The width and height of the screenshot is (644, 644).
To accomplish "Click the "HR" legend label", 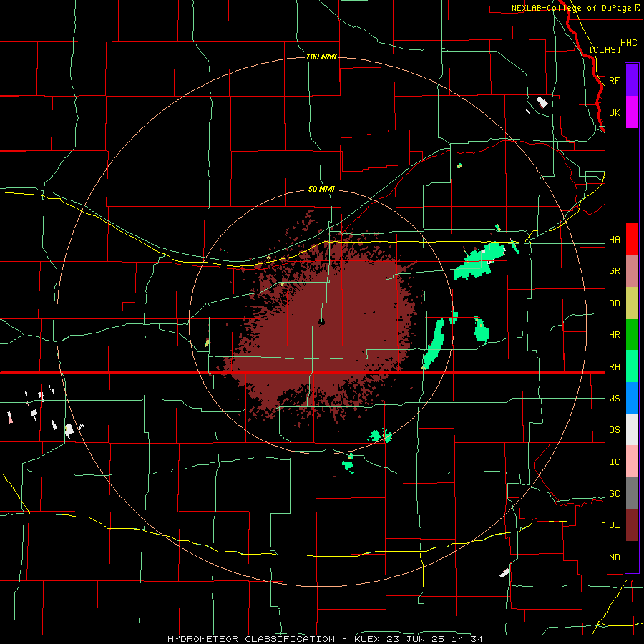I will 614,335.
